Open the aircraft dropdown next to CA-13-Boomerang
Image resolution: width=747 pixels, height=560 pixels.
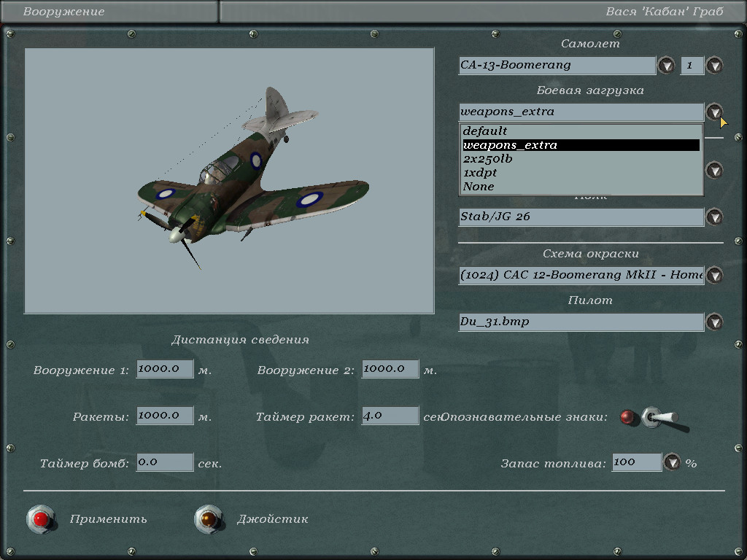click(666, 65)
